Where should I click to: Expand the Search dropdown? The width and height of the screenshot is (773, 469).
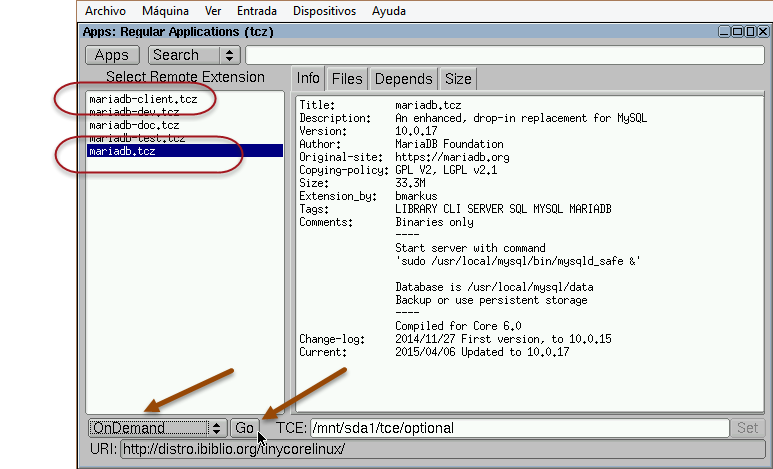(x=194, y=55)
